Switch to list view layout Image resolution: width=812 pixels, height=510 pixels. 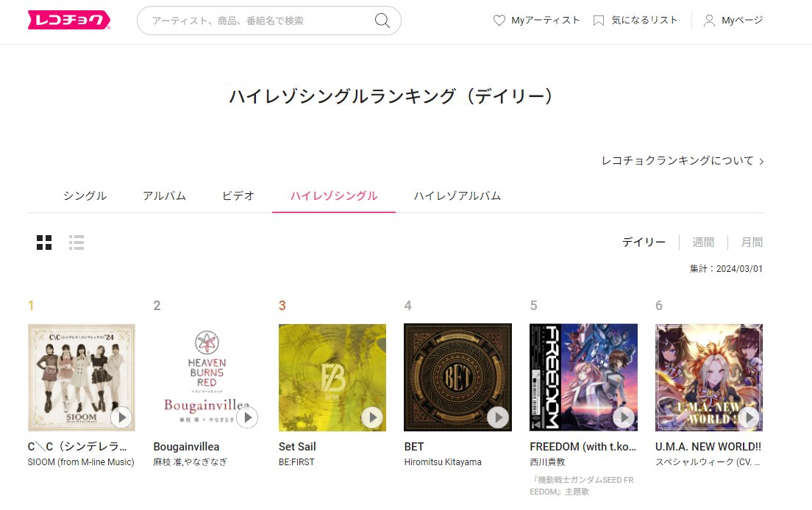(x=76, y=242)
